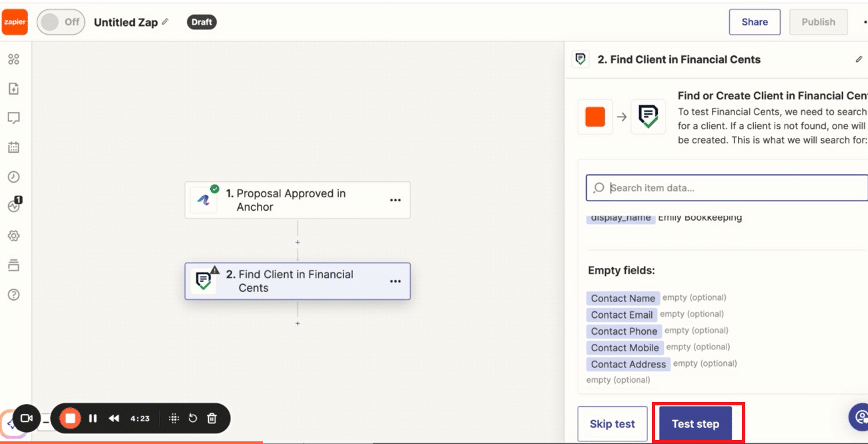Open the support chat bubble icon
The image size is (868, 444).
click(x=859, y=417)
